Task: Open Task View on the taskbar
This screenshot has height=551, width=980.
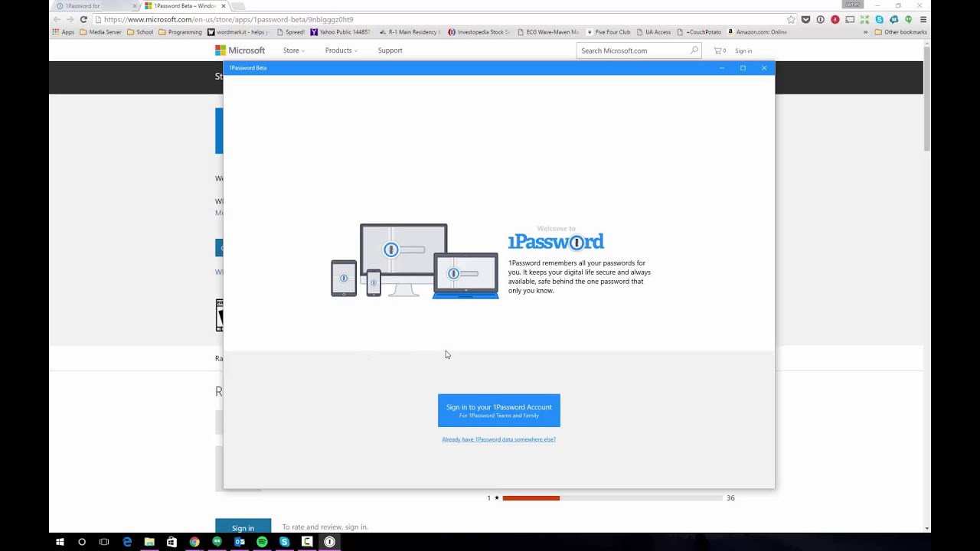Action: 104,542
